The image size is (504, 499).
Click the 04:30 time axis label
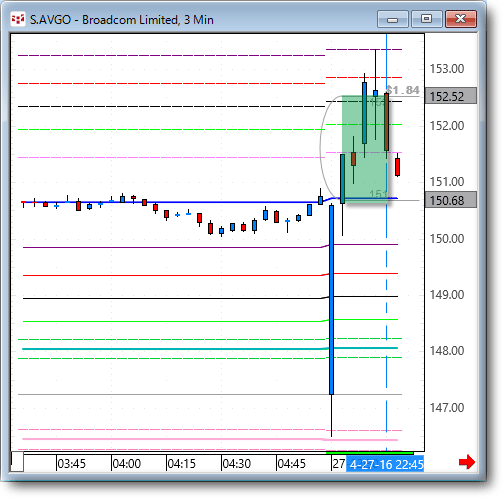point(236,464)
